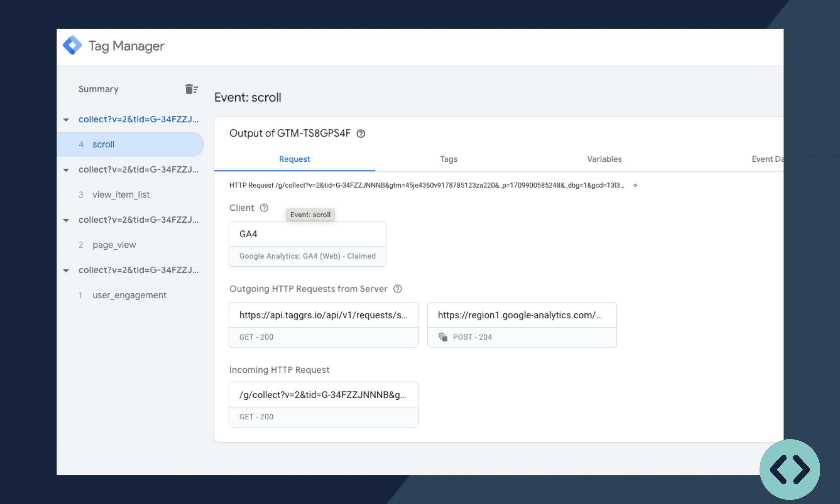Select the scroll event row
The image size is (840, 504).
pyautogui.click(x=130, y=144)
